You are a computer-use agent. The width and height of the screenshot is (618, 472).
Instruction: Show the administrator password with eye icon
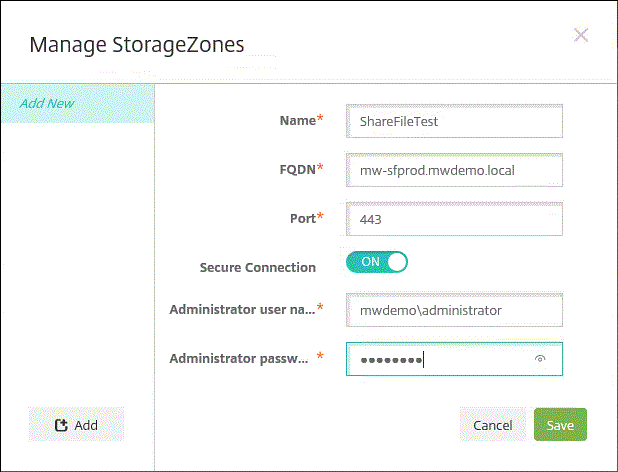(x=540, y=358)
